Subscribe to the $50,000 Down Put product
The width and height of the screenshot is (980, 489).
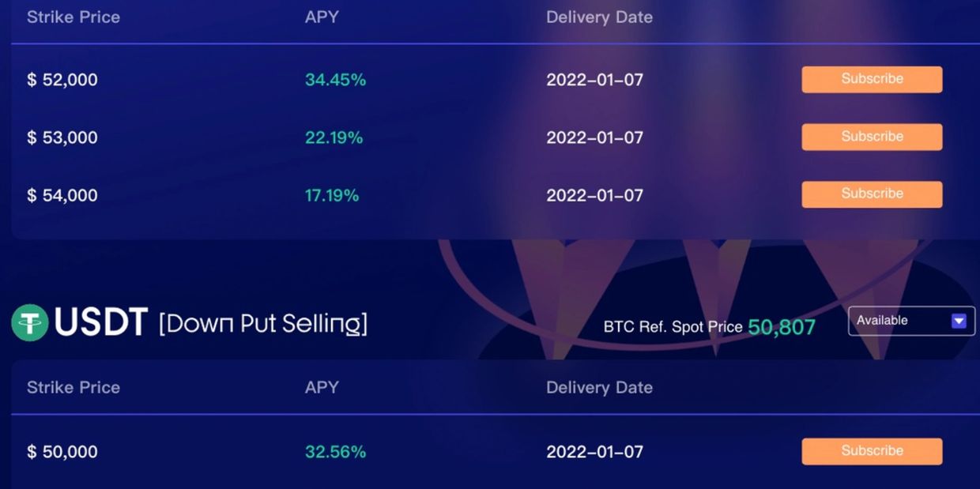pyautogui.click(x=872, y=451)
